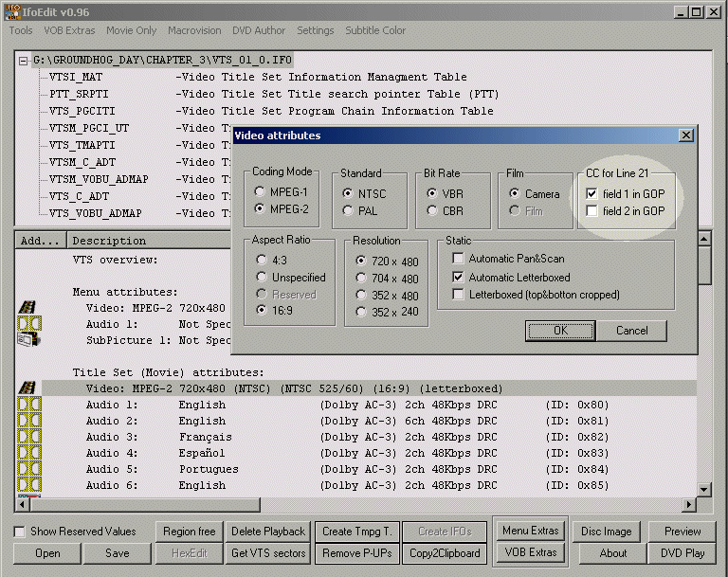The image size is (728, 577).
Task: Click the Preview button
Action: coord(682,531)
